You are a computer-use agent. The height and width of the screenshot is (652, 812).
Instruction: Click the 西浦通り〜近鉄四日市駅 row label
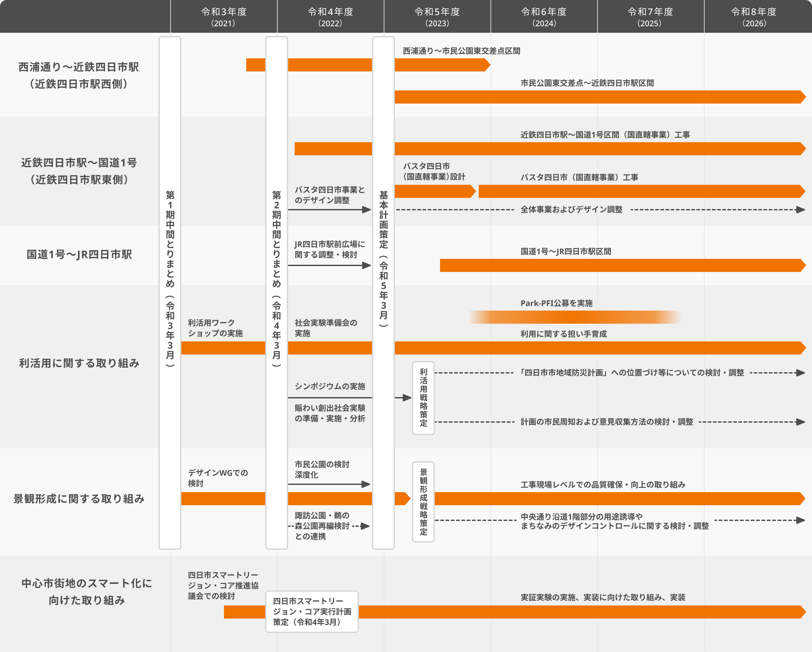(79, 75)
